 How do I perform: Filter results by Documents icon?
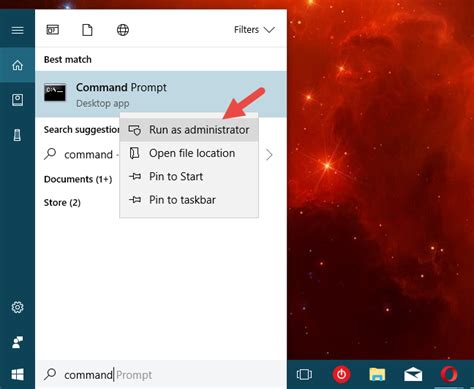[87, 30]
